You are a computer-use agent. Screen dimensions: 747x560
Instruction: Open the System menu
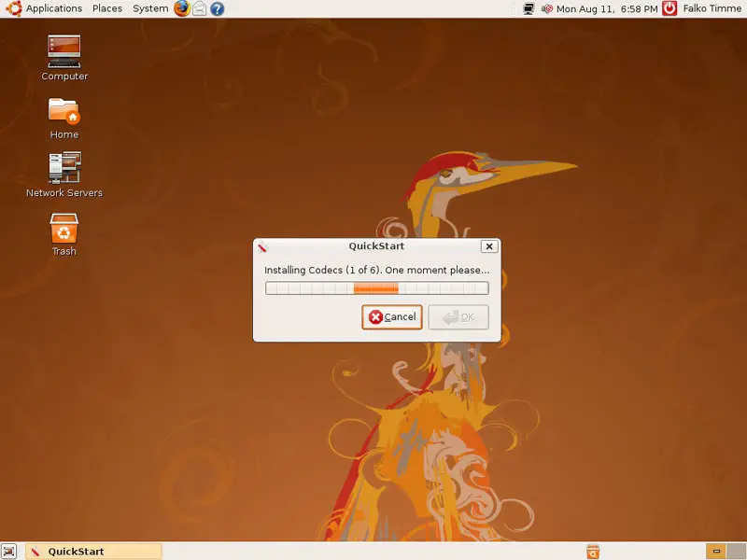150,8
